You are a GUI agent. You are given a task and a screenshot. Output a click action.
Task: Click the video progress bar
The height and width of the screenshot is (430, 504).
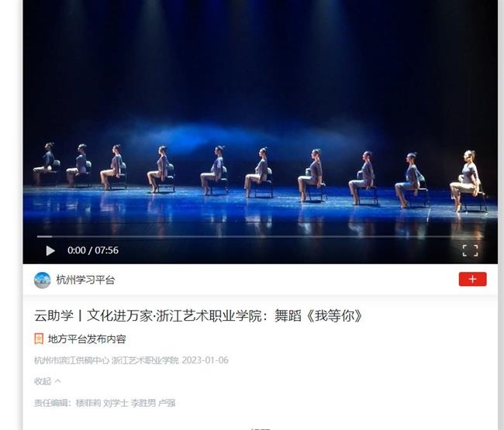[x=260, y=236]
